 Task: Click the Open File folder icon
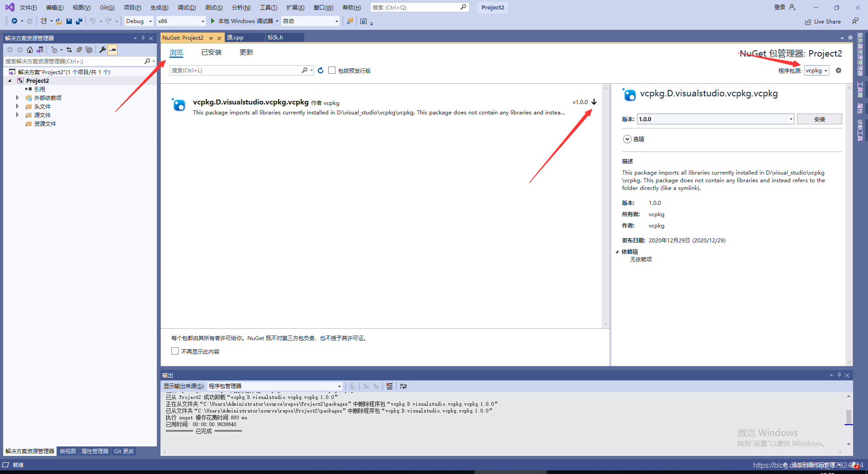pyautogui.click(x=59, y=21)
